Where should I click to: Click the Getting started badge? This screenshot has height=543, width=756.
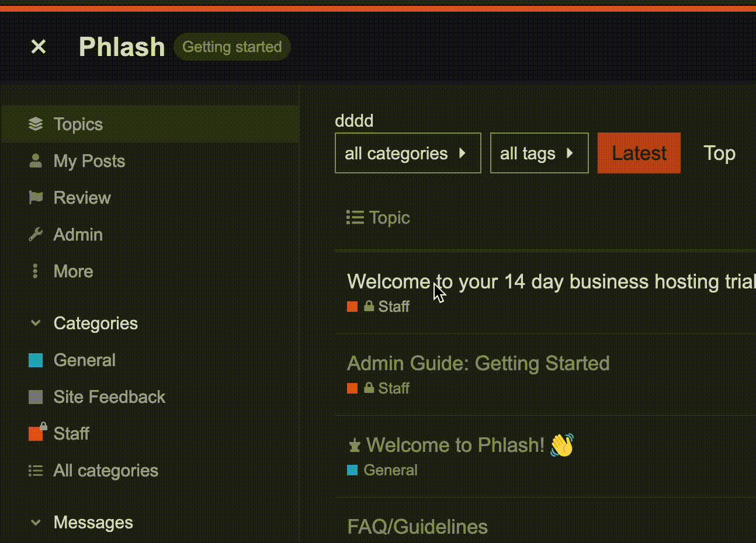point(232,47)
